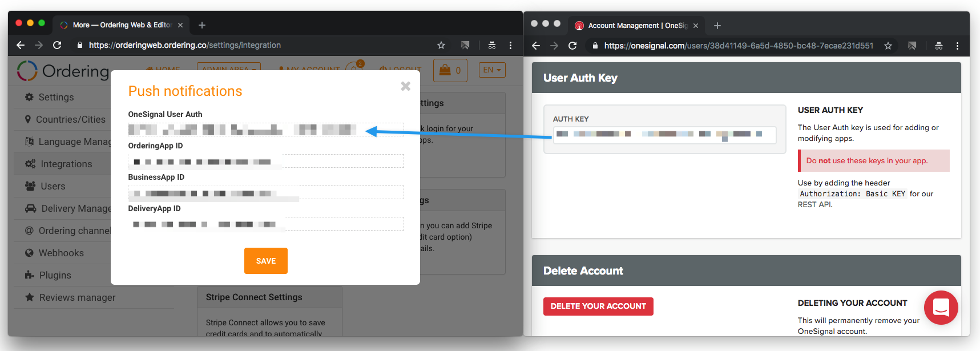Select the 'More — Ordering Web & Editor' tab

[x=122, y=25]
